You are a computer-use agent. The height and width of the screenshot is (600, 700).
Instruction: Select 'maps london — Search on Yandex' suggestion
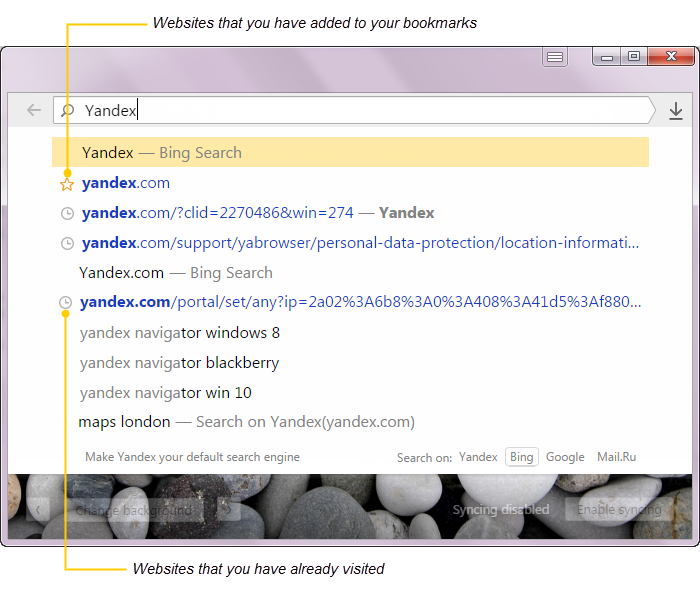coord(246,422)
